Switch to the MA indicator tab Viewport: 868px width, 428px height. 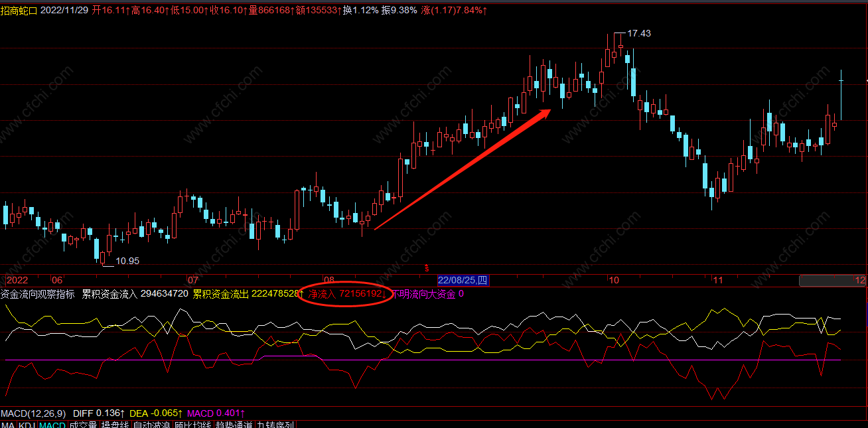7,425
